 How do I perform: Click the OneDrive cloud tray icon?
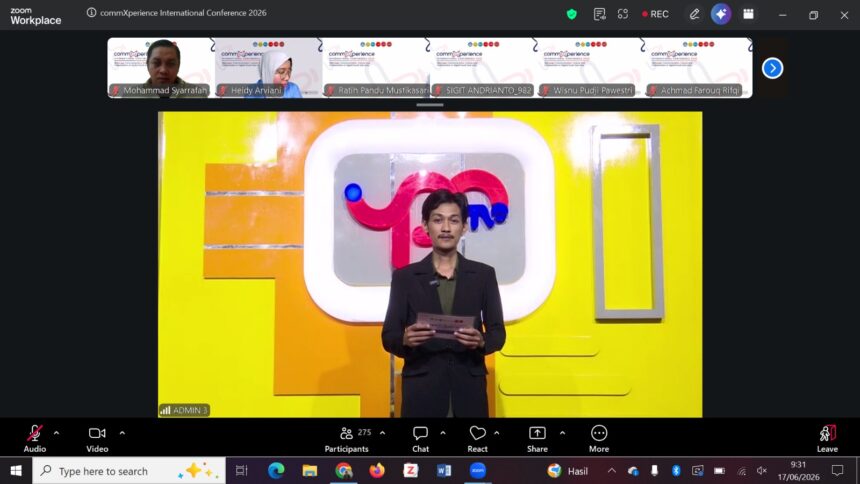tap(633, 471)
